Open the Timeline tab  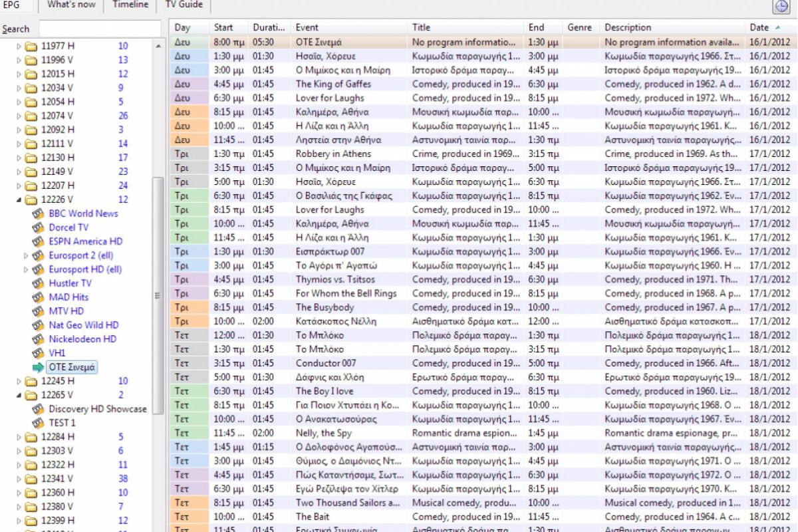tap(130, 5)
